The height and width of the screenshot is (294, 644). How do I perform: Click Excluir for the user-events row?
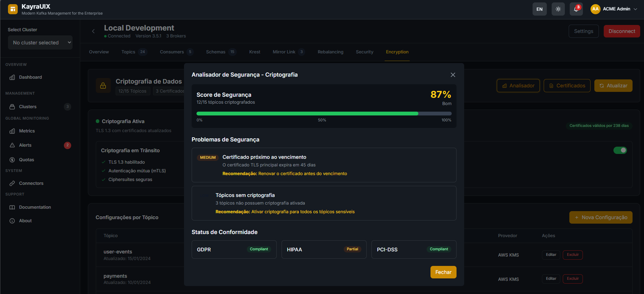pyautogui.click(x=573, y=255)
